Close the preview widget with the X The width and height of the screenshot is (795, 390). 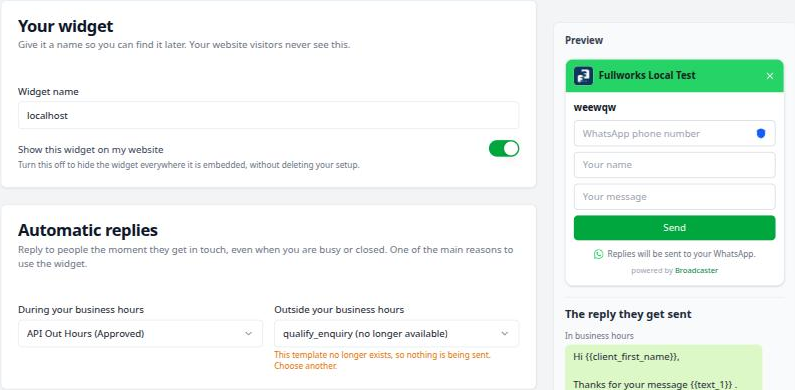(x=770, y=76)
